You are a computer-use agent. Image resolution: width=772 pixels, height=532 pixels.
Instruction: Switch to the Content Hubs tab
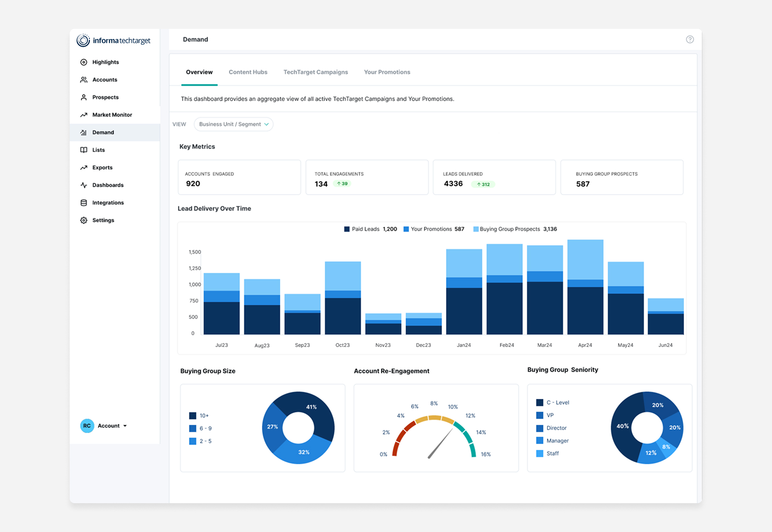coord(248,72)
